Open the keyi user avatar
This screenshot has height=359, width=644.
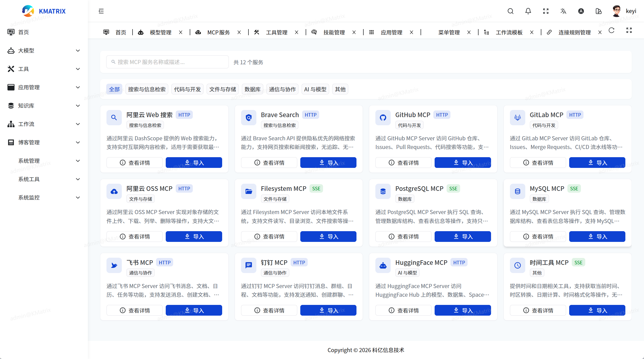617,11
